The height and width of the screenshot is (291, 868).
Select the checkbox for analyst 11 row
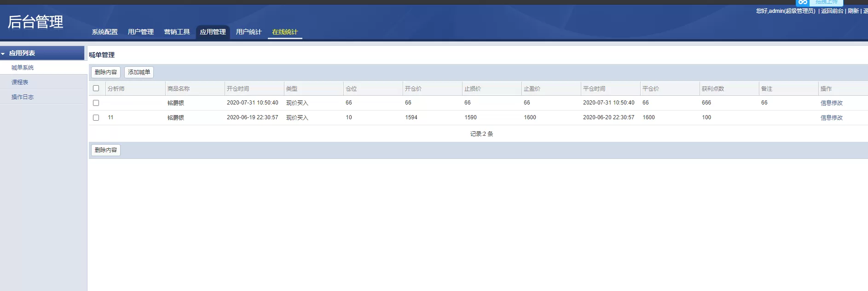96,118
